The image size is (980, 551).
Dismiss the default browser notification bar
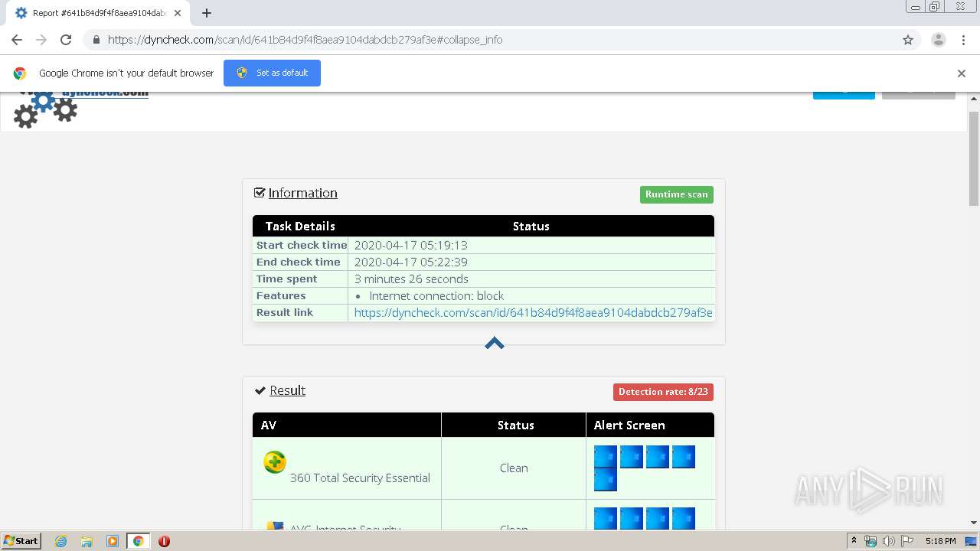click(x=962, y=73)
